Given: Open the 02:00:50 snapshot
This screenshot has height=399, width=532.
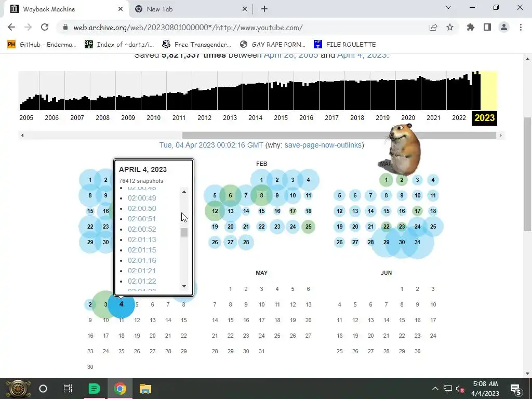Looking at the screenshot, I should coord(142,208).
